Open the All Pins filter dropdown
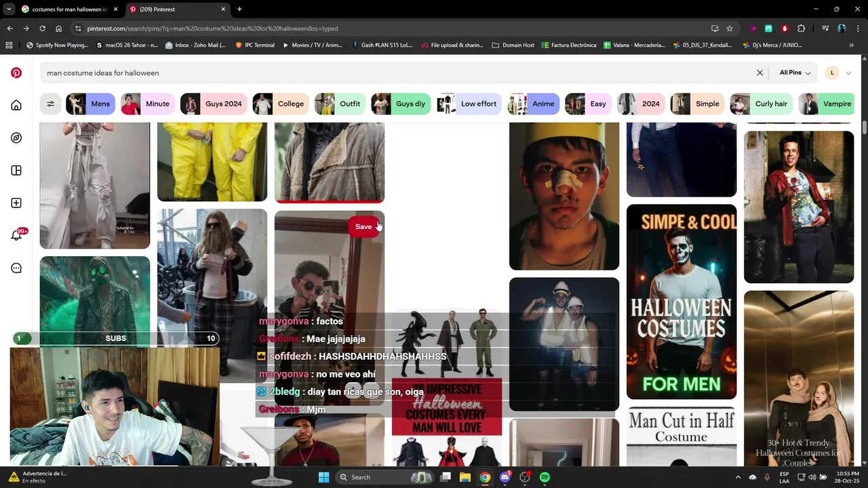868x488 pixels. click(795, 73)
